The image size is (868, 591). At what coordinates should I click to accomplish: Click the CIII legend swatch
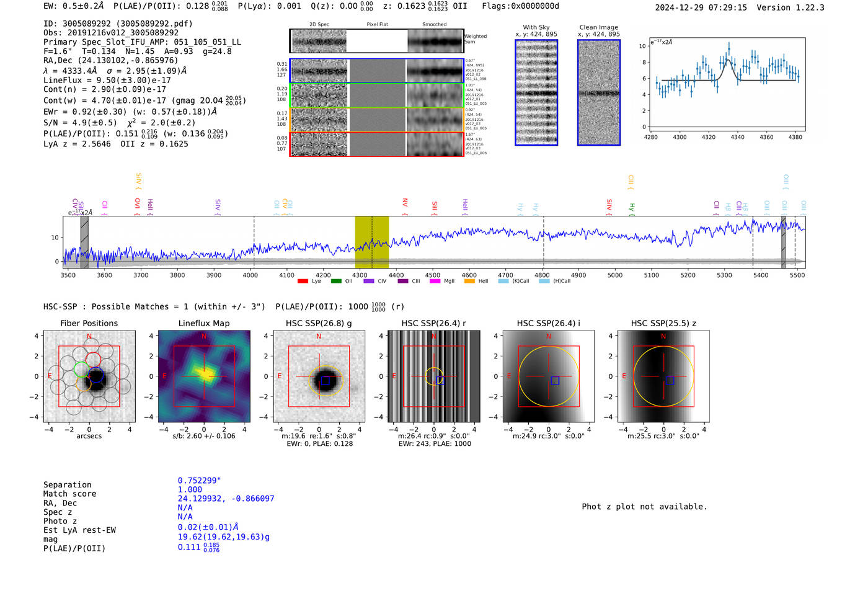pyautogui.click(x=403, y=281)
